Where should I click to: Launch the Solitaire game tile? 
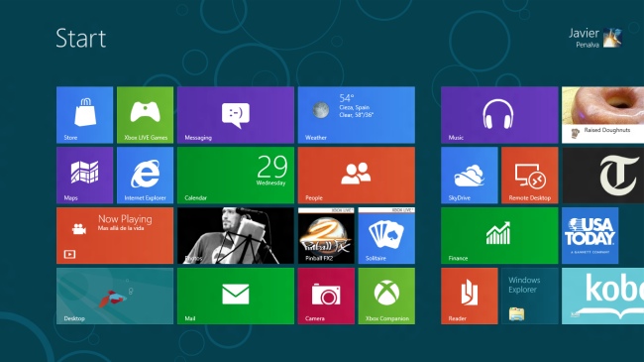click(x=386, y=236)
